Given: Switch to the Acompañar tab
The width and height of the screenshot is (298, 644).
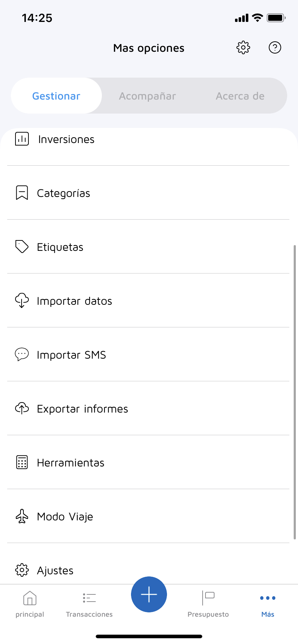Looking at the screenshot, I should click(x=148, y=96).
